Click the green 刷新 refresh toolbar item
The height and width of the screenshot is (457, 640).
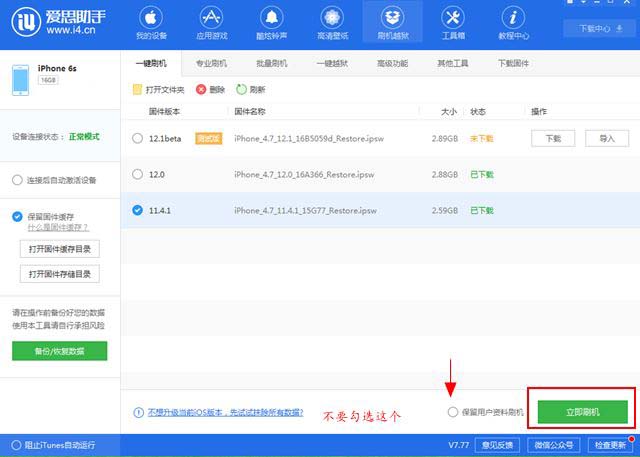coord(251,89)
